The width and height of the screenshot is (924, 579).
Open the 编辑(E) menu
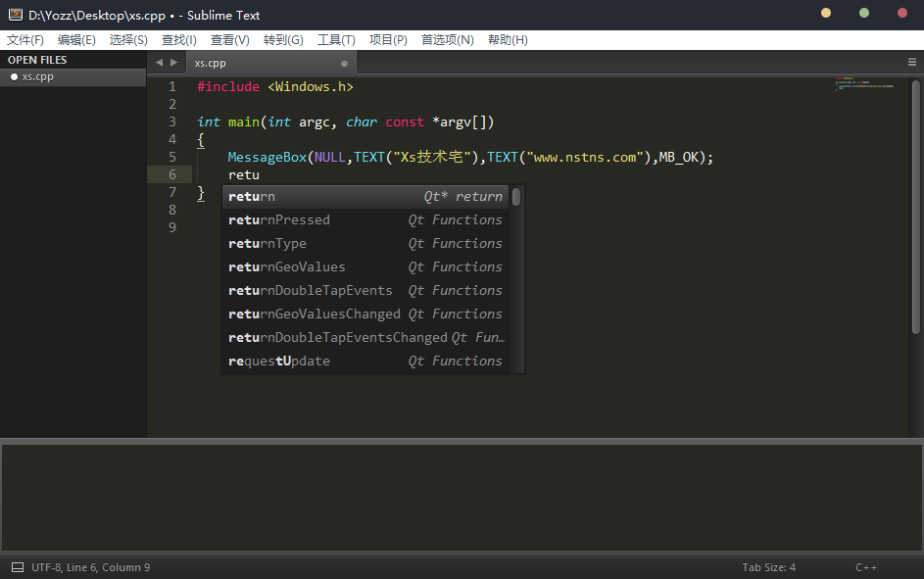tap(76, 40)
